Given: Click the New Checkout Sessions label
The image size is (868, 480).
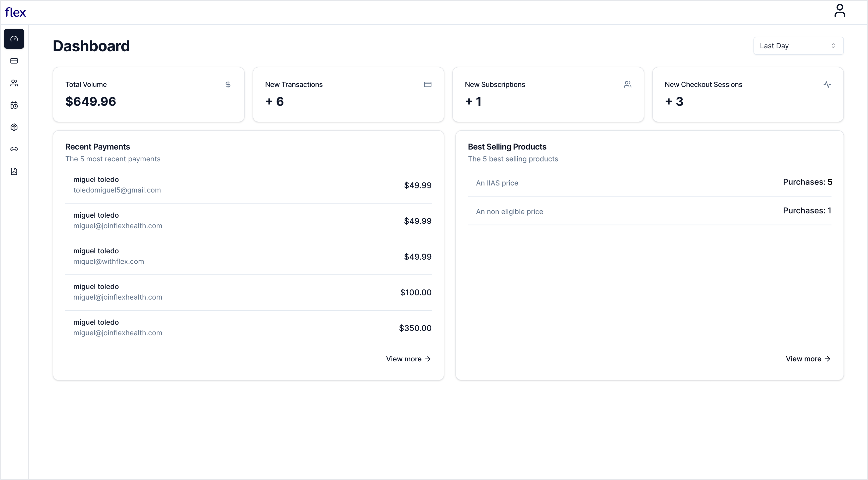Looking at the screenshot, I should point(703,85).
